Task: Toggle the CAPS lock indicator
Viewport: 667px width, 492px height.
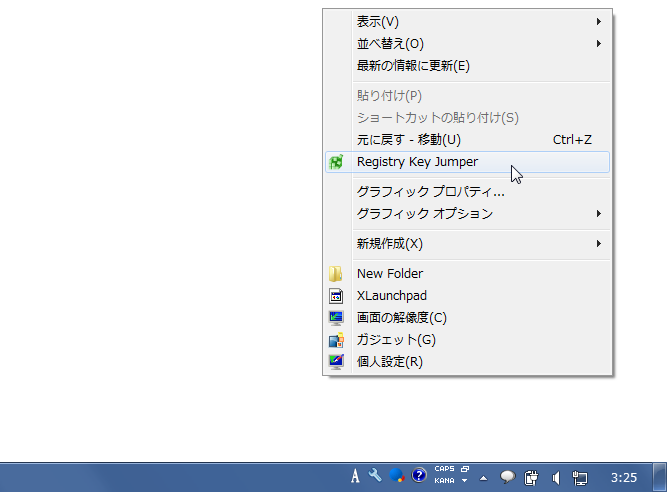Action: [x=445, y=469]
